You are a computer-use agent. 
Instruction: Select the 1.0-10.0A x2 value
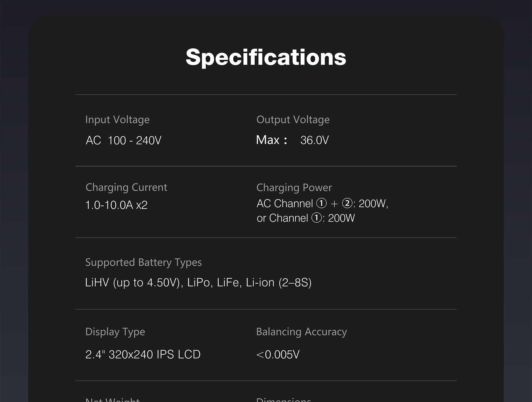click(x=116, y=205)
